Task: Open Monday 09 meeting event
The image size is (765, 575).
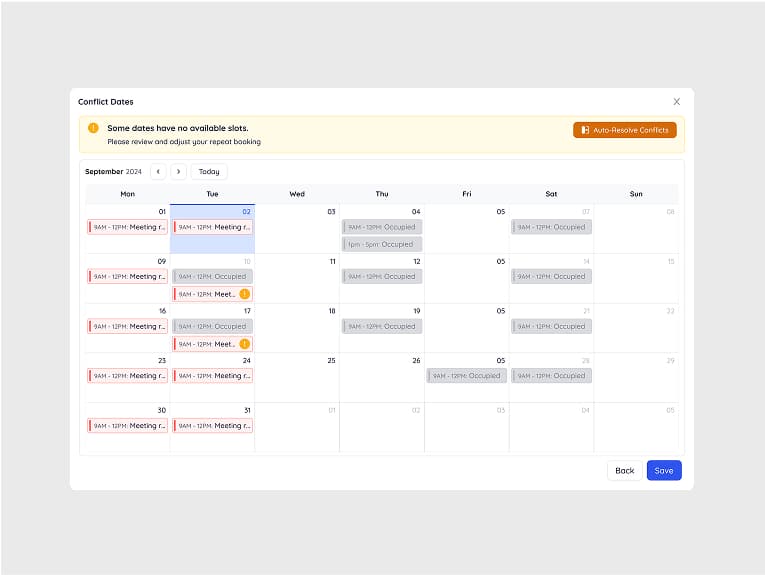Action: point(127,277)
